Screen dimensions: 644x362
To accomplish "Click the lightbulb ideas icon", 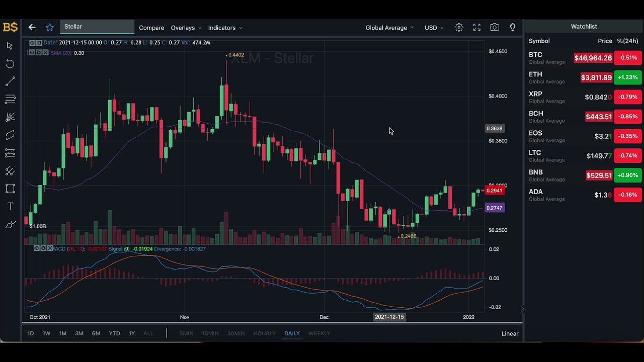I will point(513,28).
